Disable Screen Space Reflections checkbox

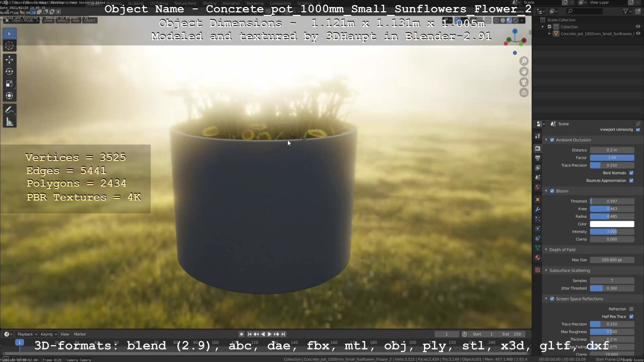(552, 299)
